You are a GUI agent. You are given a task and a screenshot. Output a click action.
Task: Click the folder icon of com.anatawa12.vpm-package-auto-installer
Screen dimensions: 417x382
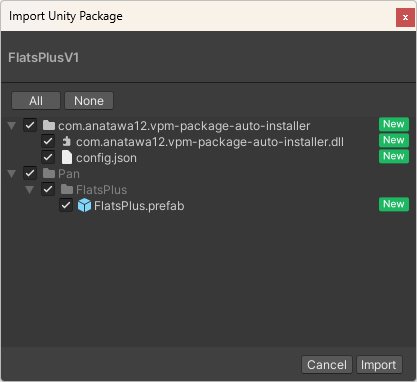pos(49,126)
